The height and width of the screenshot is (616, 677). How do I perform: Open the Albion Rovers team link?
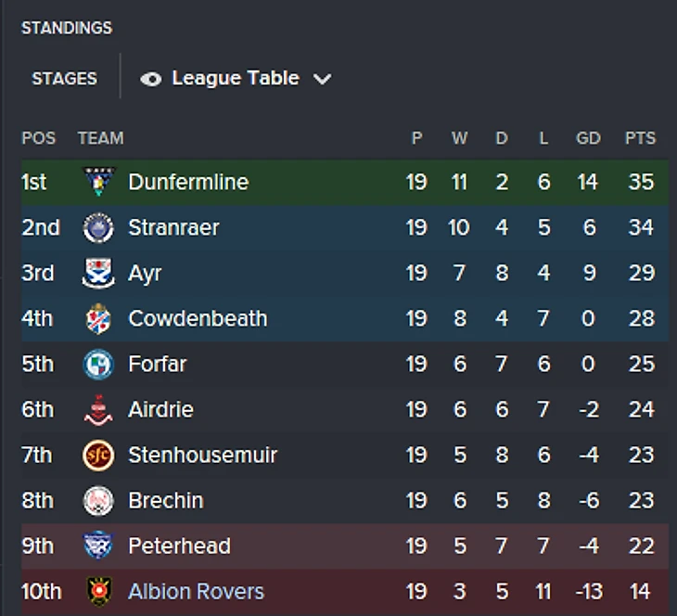(196, 591)
